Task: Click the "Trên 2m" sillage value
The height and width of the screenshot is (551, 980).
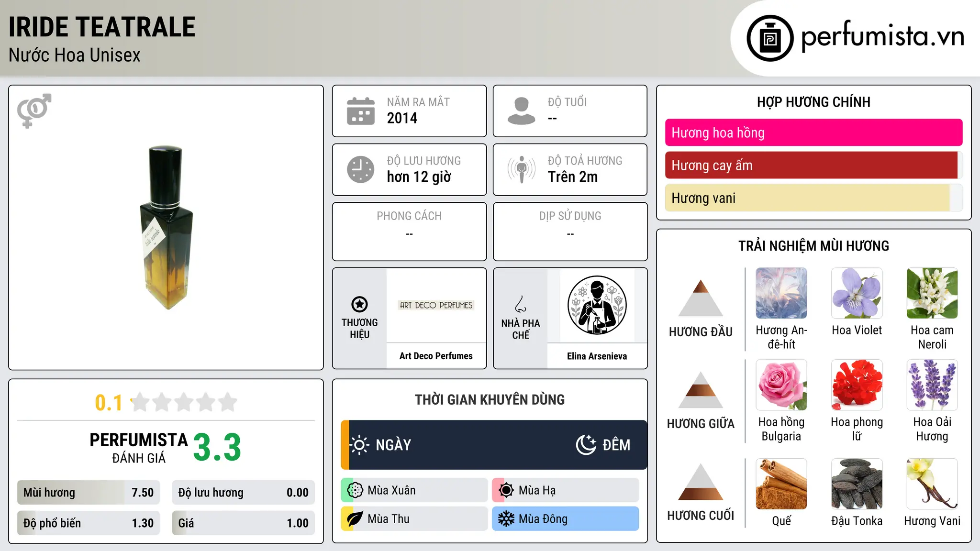Action: pyautogui.click(x=573, y=177)
